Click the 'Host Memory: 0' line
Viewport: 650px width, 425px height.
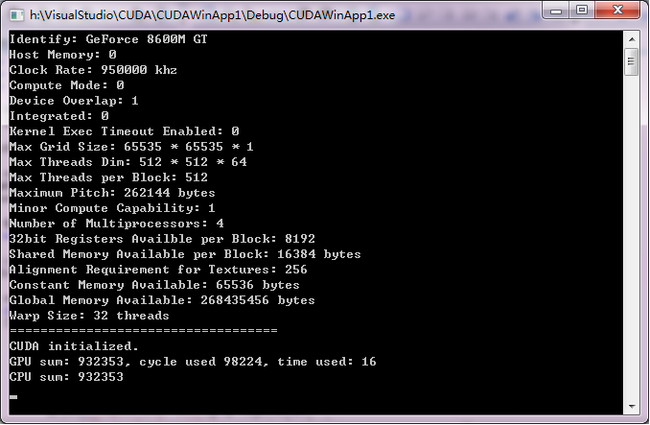tap(63, 55)
